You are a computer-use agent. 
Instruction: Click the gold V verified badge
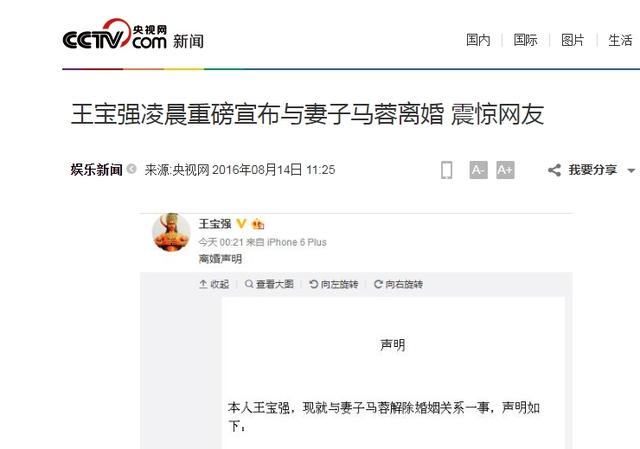pos(241,223)
